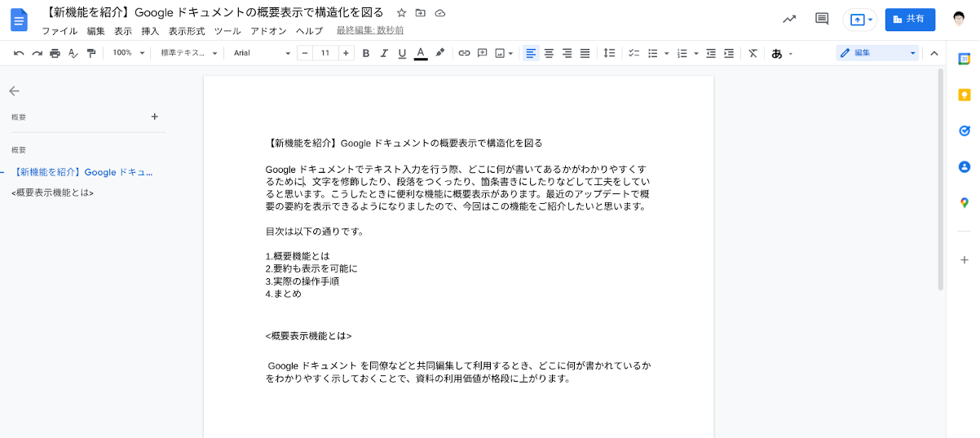The width and height of the screenshot is (980, 438).
Task: Click the bulleted list icon
Action: pos(652,53)
